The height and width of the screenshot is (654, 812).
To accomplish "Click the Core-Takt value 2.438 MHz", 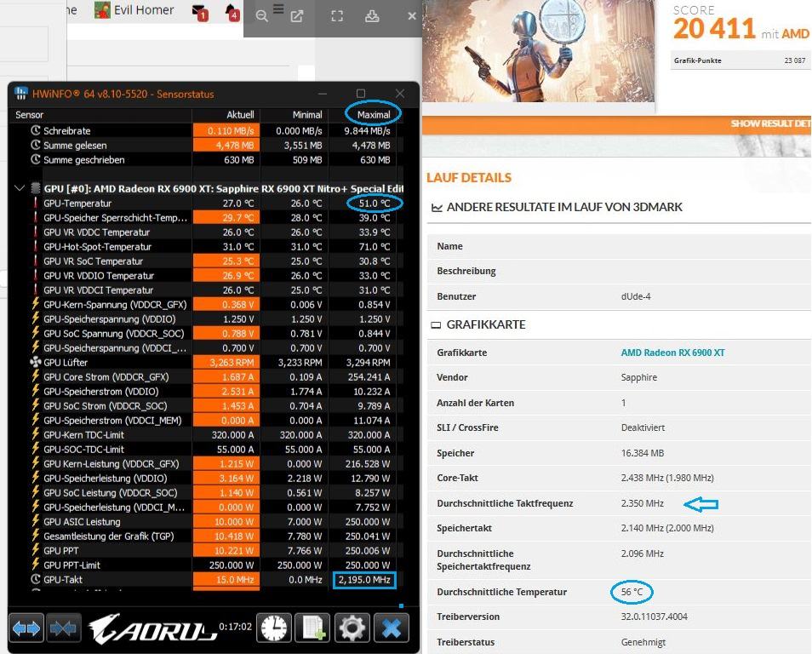I will pyautogui.click(x=667, y=478).
